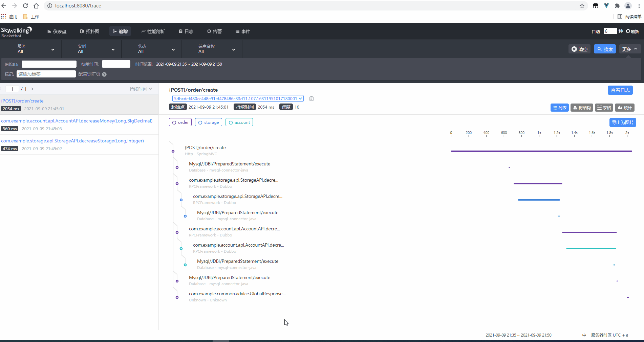Switch to 树结构 tree view

pyautogui.click(x=582, y=108)
